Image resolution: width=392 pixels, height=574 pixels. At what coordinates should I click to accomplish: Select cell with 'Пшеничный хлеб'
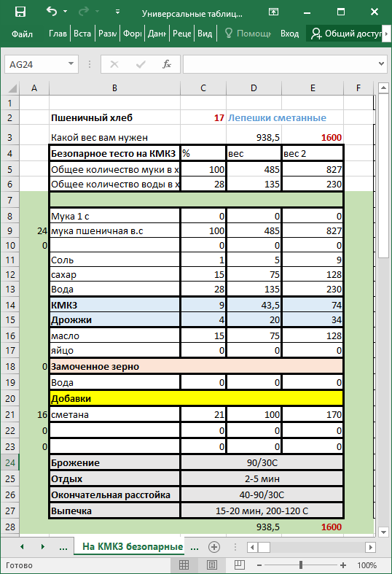point(114,118)
